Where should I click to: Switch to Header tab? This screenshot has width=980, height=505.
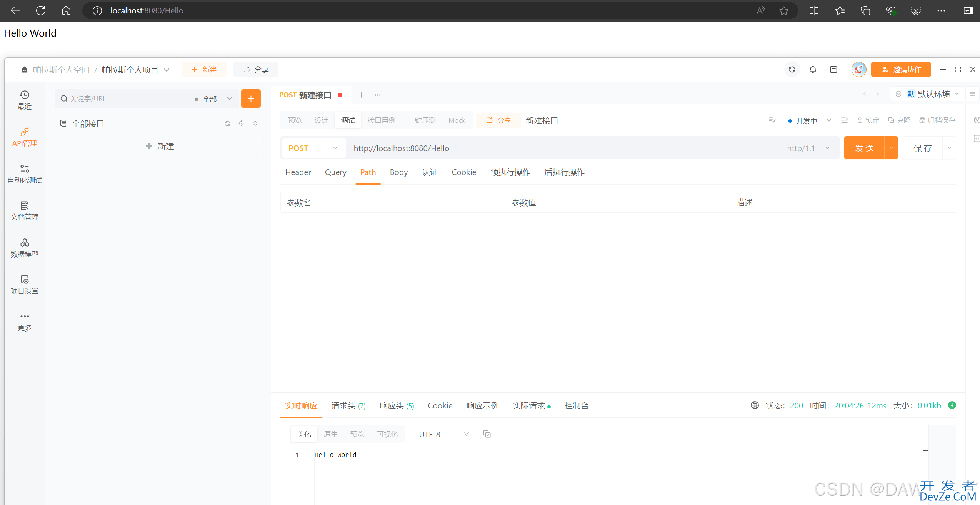pos(298,172)
